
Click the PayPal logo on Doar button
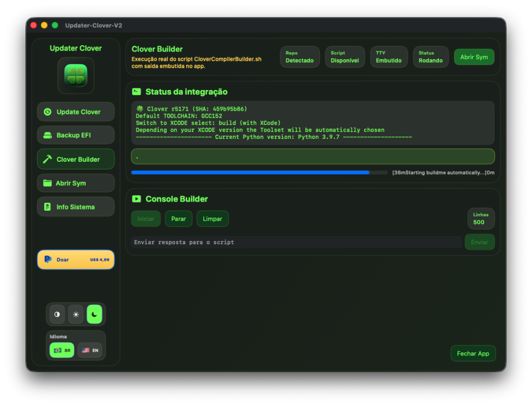(48, 259)
